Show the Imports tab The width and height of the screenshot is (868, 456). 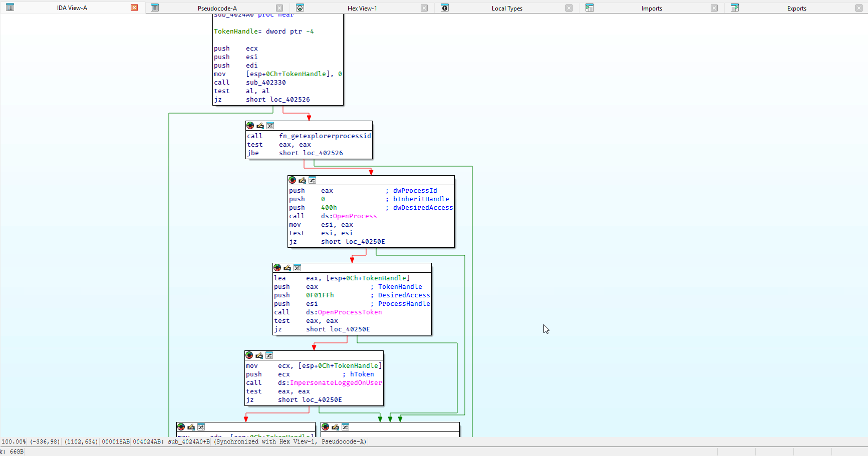coord(652,8)
